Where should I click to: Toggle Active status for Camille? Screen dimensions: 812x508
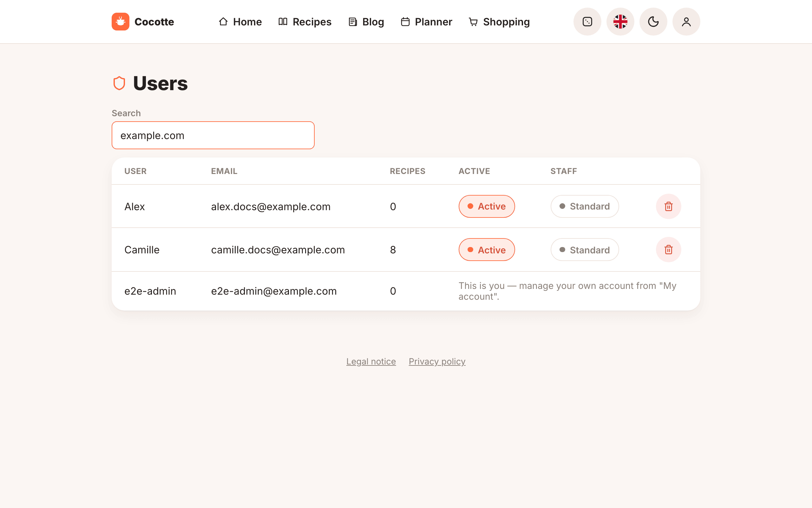coord(487,250)
